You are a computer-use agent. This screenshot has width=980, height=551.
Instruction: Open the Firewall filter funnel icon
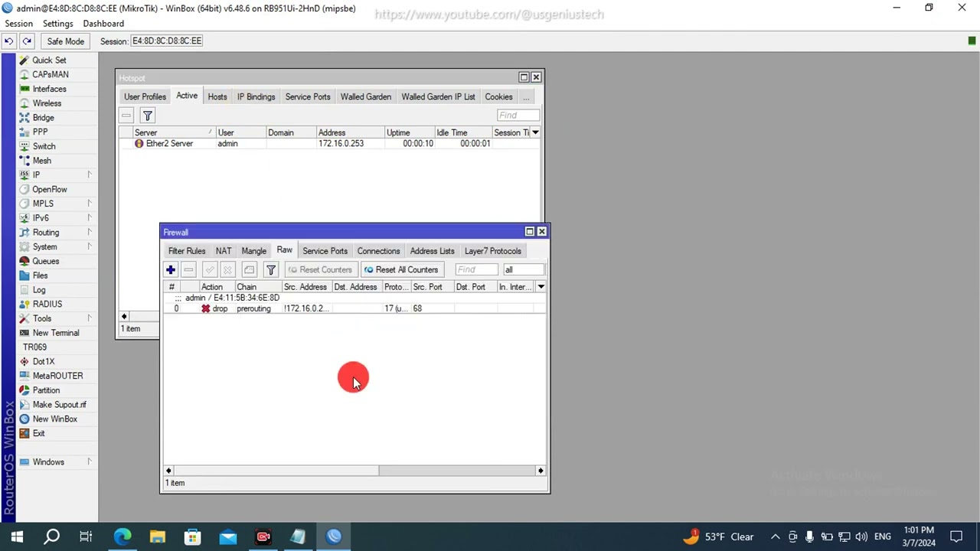pyautogui.click(x=271, y=269)
